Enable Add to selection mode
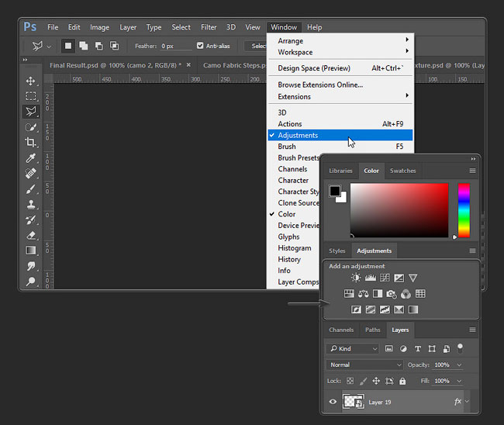This screenshot has height=425, width=504. 84,46
